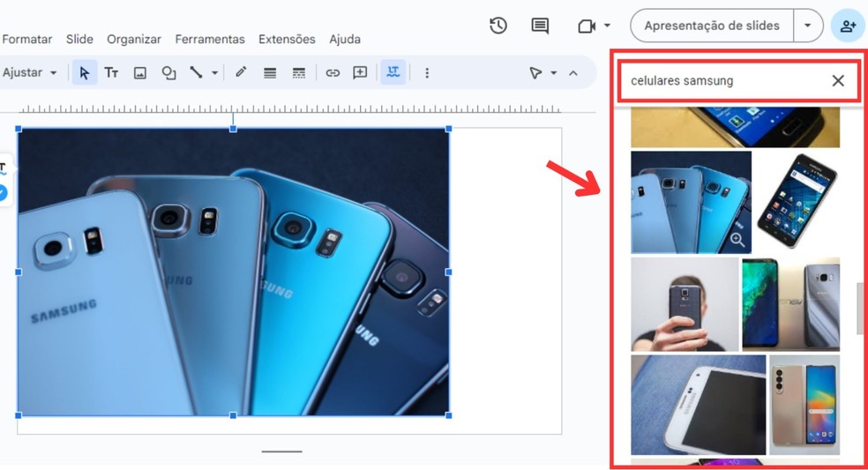This screenshot has width=868, height=470.
Task: Open the Ferramentas menu
Action: click(210, 40)
